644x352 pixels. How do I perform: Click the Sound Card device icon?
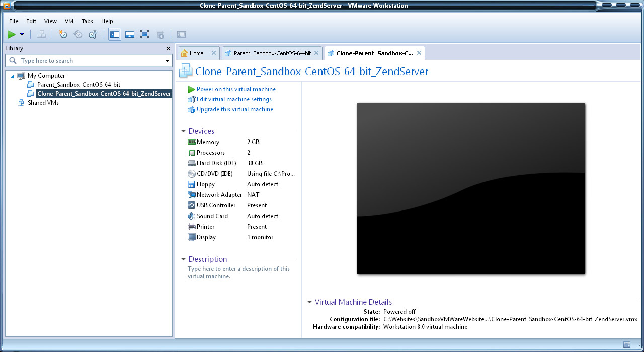[191, 216]
